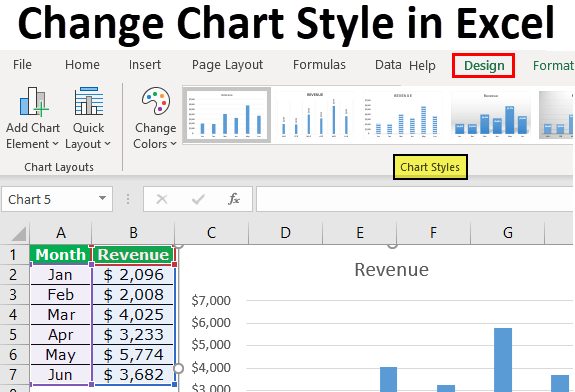Switch to the Home tab

[82, 65]
